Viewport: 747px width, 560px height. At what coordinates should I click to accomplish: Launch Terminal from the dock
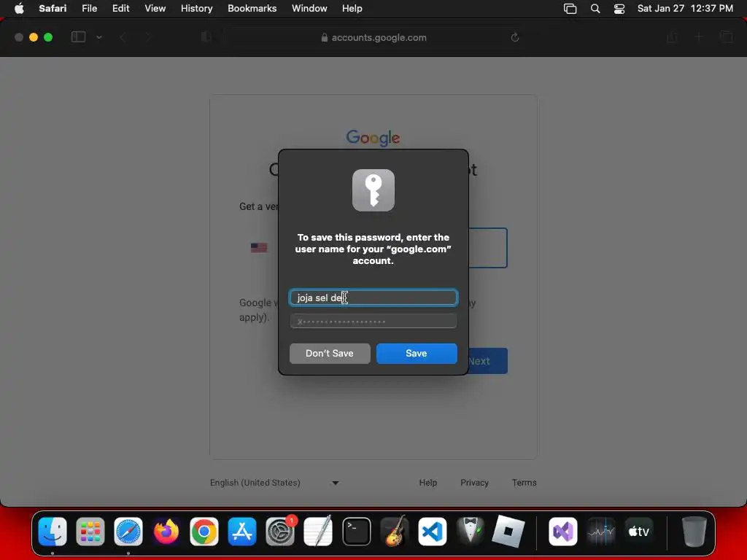pyautogui.click(x=356, y=531)
